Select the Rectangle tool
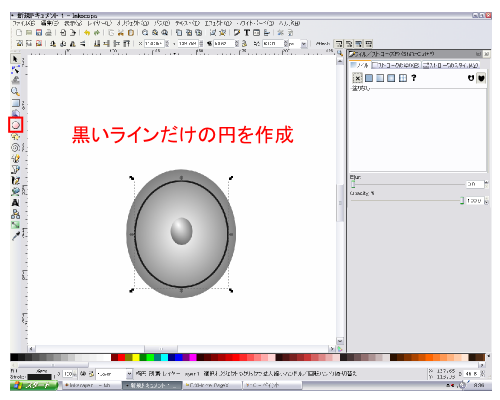 (x=15, y=103)
